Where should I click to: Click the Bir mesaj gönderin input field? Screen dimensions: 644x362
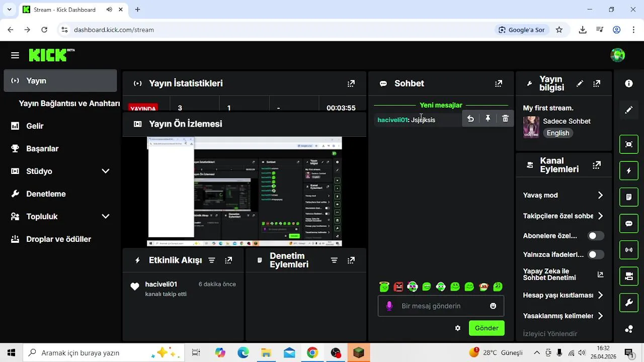[441, 306]
